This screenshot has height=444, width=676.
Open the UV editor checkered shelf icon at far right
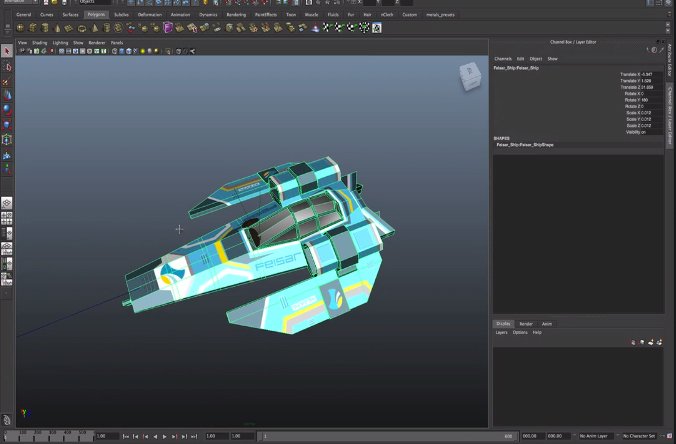(x=376, y=28)
